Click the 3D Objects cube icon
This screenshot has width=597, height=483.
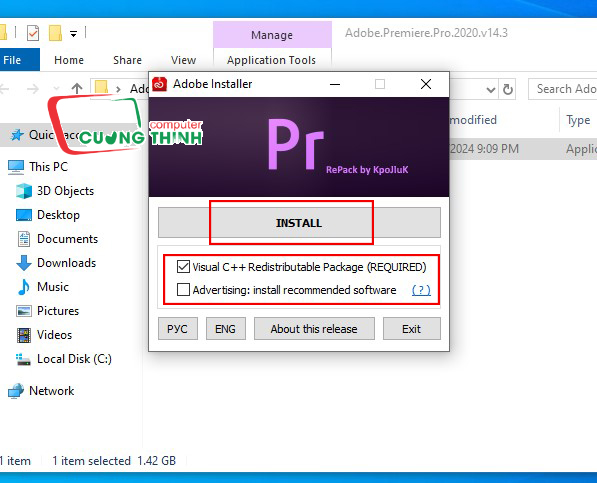point(24,191)
